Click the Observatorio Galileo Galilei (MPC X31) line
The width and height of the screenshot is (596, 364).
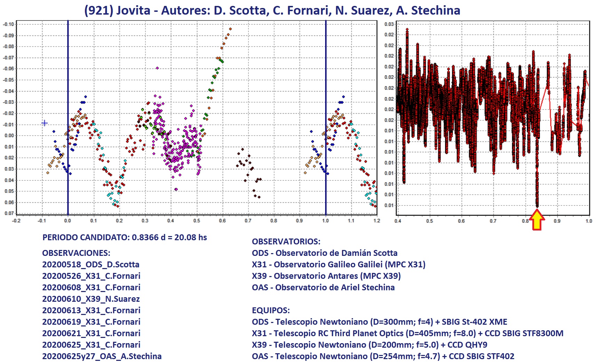click(339, 265)
